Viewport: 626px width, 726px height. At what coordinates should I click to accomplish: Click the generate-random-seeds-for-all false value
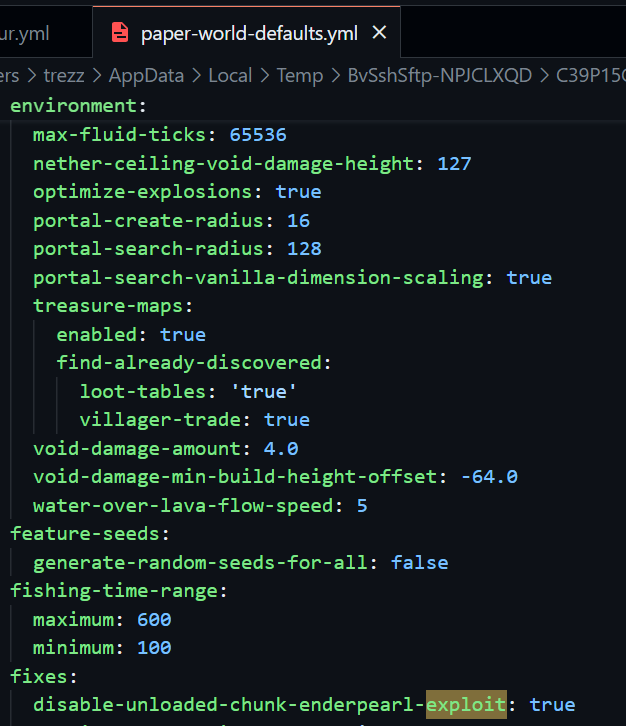420,563
